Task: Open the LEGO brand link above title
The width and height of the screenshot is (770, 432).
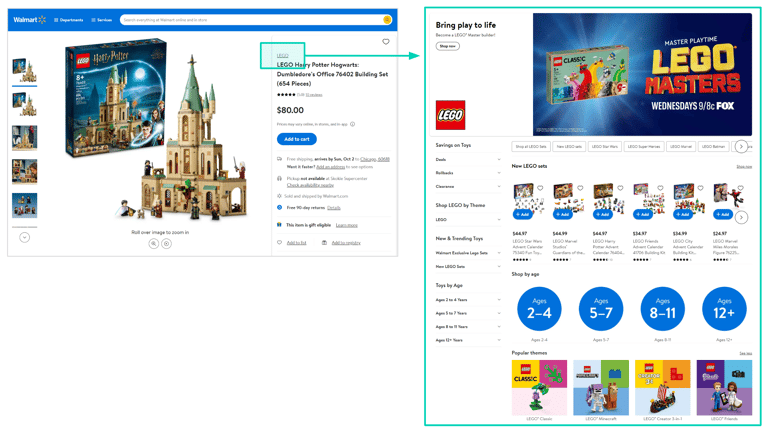Action: tap(282, 55)
